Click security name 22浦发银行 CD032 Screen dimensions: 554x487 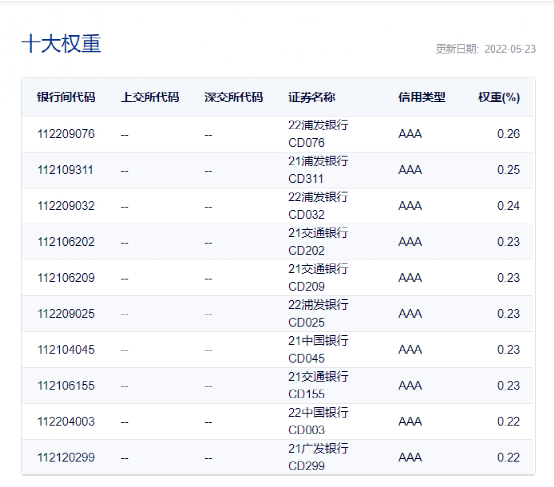pos(318,206)
